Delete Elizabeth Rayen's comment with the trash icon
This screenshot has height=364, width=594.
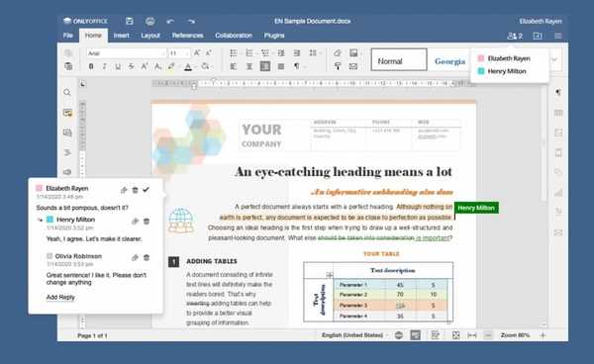coord(135,190)
